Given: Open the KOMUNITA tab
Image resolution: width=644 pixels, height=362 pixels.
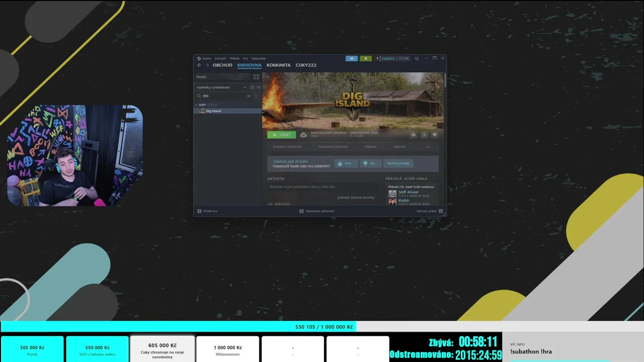Looking at the screenshot, I should [279, 65].
